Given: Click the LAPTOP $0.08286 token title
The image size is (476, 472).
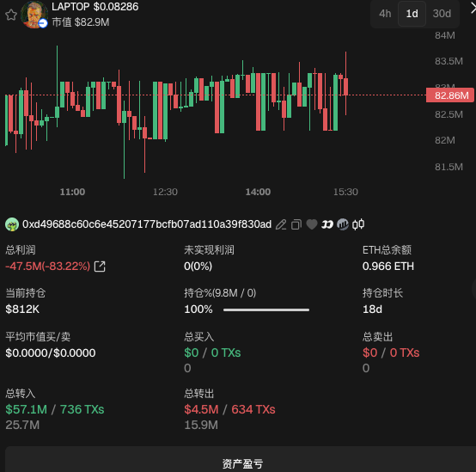Looking at the screenshot, I should [x=95, y=7].
